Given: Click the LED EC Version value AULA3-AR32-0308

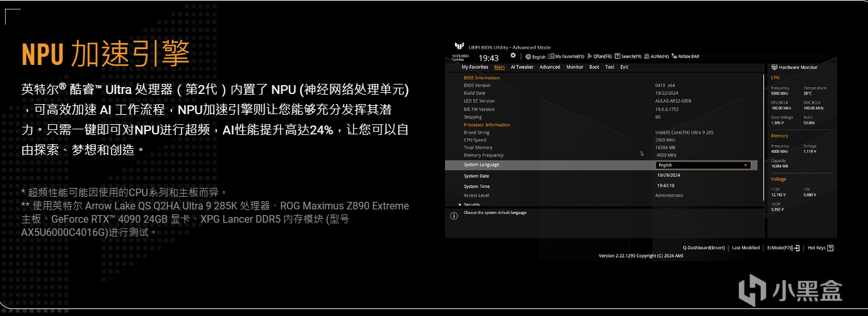Looking at the screenshot, I should pos(673,101).
